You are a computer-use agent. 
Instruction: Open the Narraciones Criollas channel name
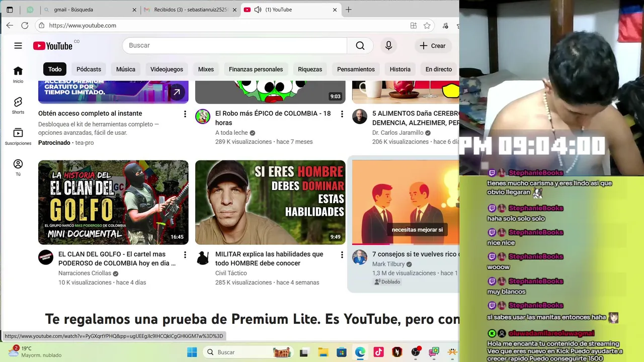pos(85,274)
